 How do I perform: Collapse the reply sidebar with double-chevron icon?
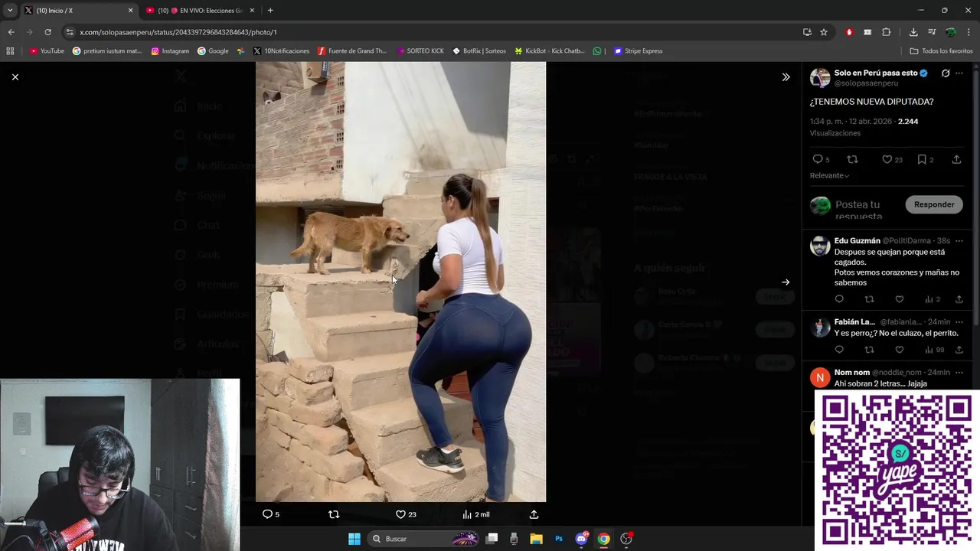coord(786,77)
